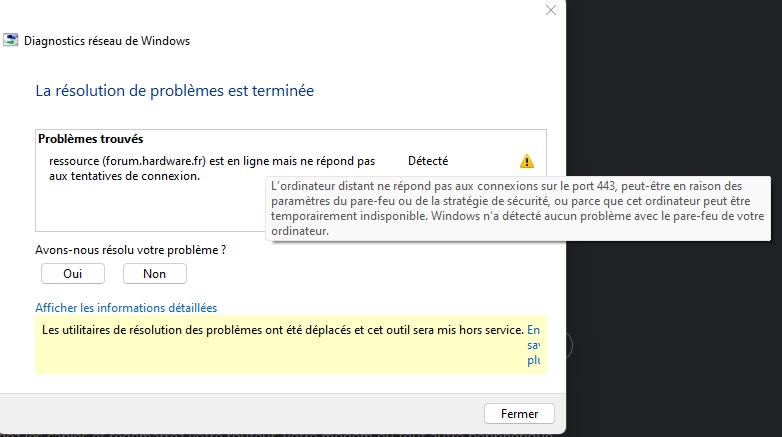Image resolution: width=782 pixels, height=437 pixels.
Task: Close the diagnostics window with X
Action: 551,10
